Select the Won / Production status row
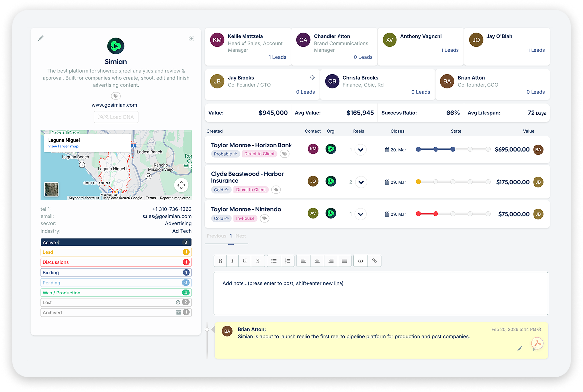Image resolution: width=583 pixels, height=392 pixels. (x=115, y=293)
